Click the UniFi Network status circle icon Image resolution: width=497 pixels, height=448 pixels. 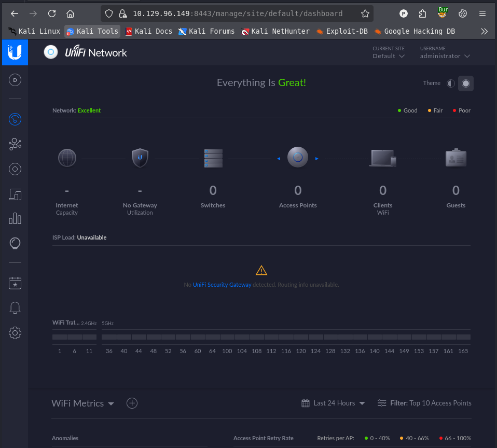[x=51, y=52]
